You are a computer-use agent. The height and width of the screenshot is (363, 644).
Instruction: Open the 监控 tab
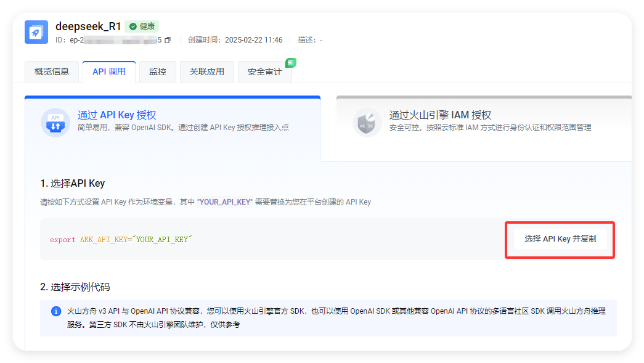tap(158, 72)
